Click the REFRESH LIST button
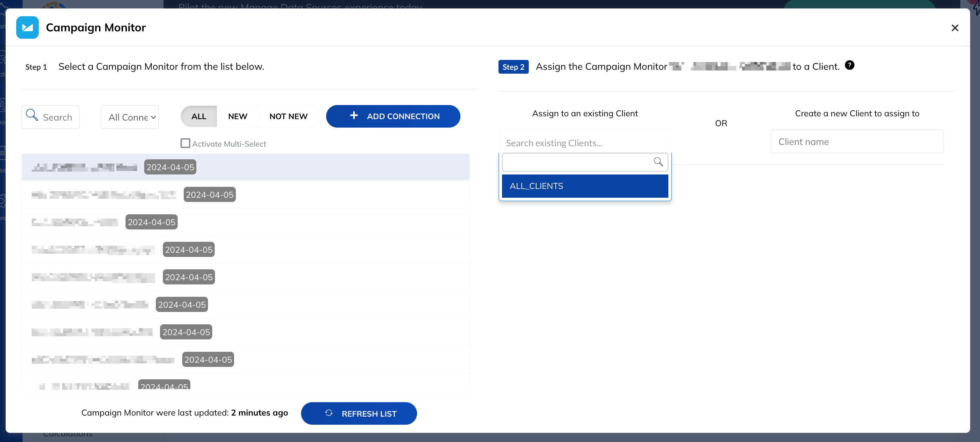Screen dimensions: 980x442 click(359, 413)
